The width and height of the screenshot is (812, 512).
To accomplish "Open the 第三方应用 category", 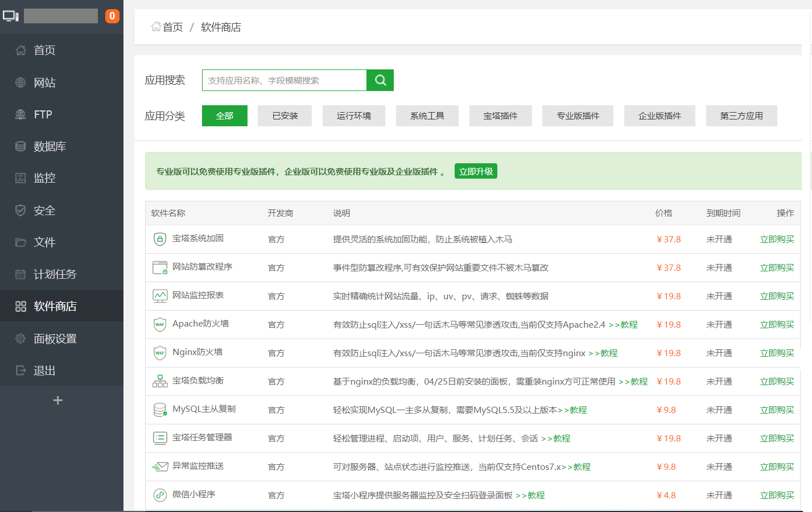I will (x=741, y=115).
